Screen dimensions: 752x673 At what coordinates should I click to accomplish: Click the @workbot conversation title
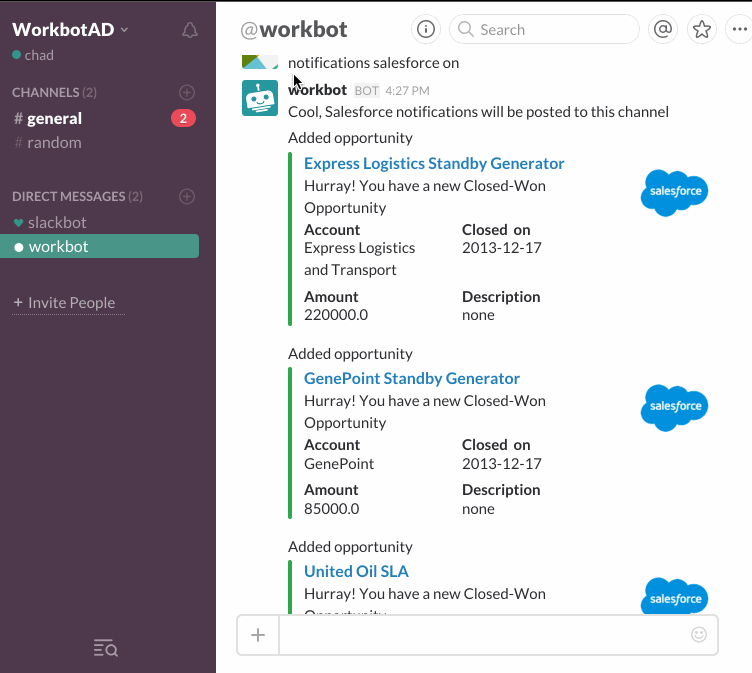coord(294,30)
